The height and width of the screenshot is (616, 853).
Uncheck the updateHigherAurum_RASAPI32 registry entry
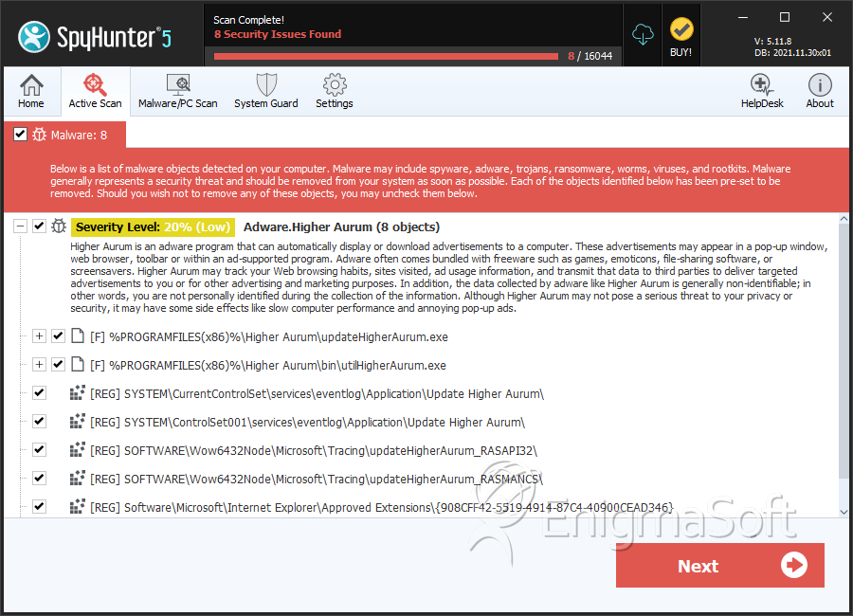pyautogui.click(x=39, y=449)
